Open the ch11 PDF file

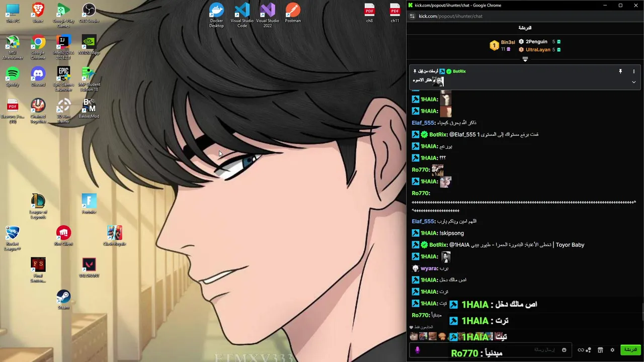[x=394, y=13]
